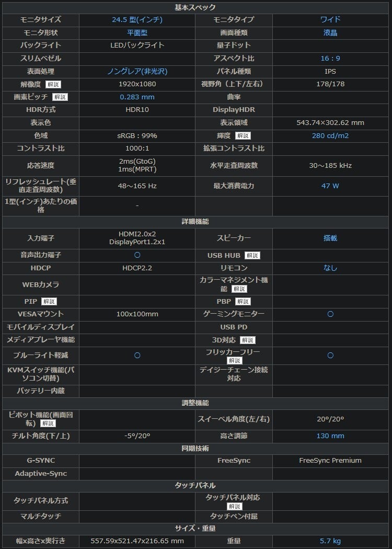Open the 47 W power consumption link

330,186
